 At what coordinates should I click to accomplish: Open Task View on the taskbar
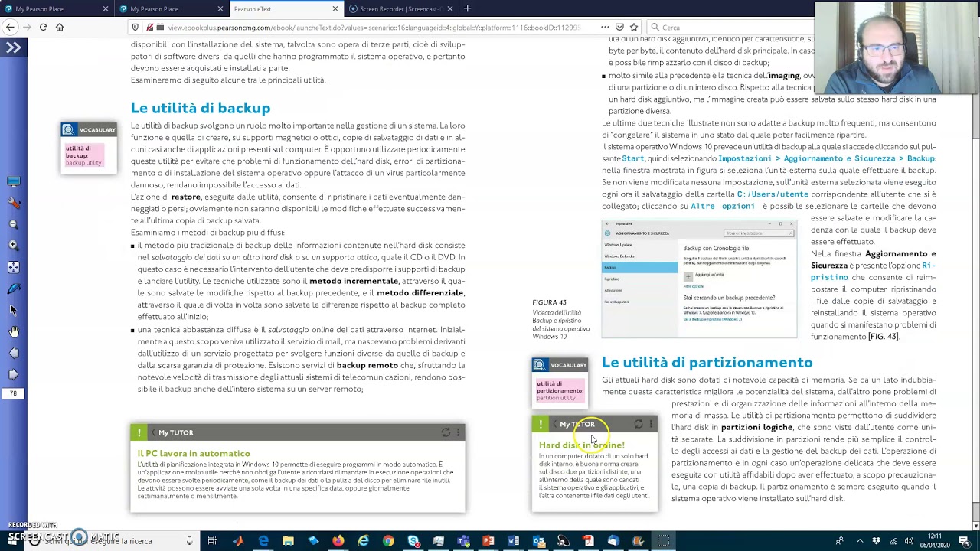(x=212, y=541)
